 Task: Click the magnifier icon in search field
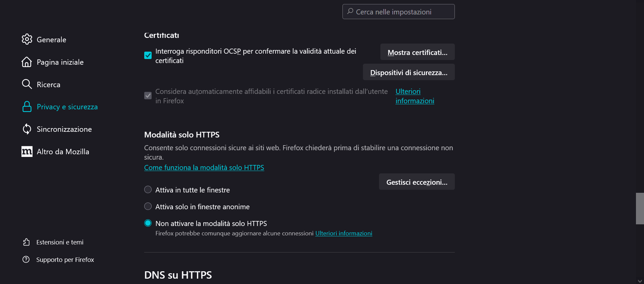pos(350,11)
